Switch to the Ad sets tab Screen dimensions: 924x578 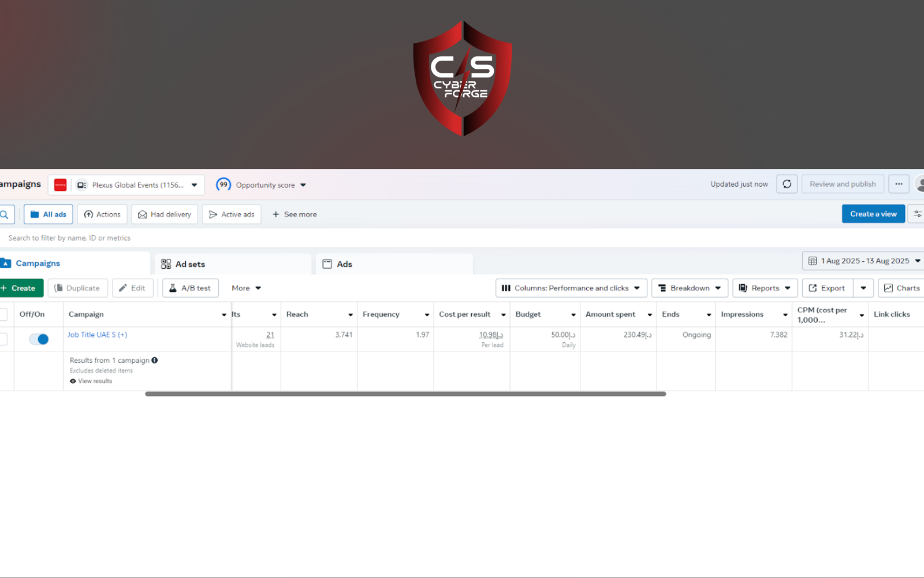[x=233, y=264]
